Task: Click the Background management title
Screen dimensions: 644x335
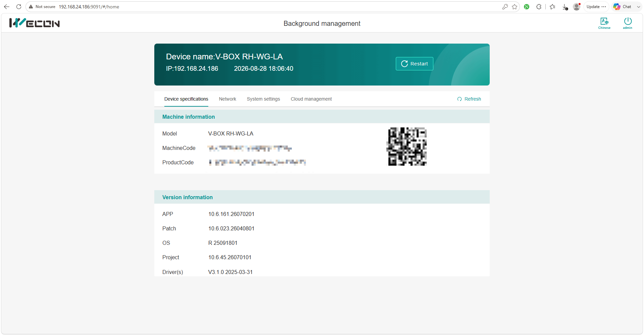Action: [x=322, y=23]
